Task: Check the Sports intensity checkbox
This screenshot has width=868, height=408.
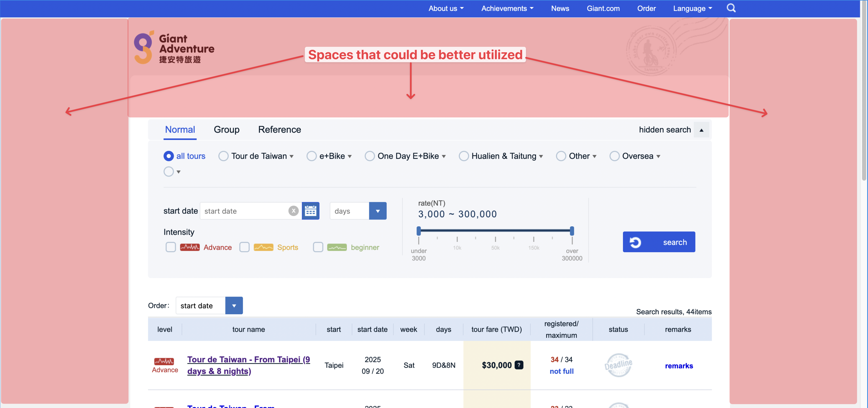Action: coord(244,247)
